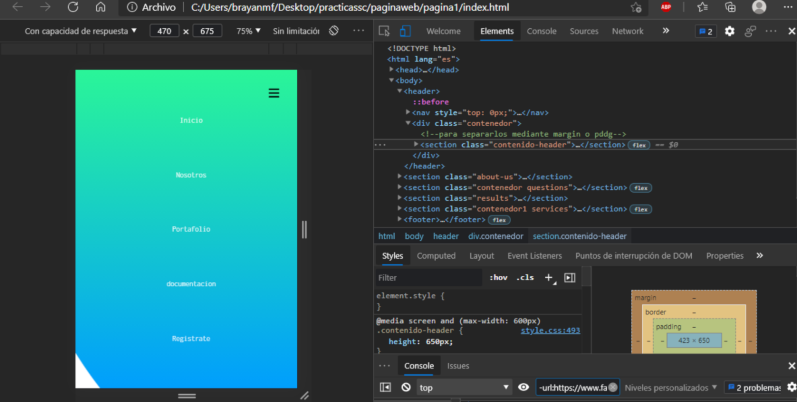This screenshot has width=797, height=402.
Task: Toggle computed styles sidebar icon
Action: pos(570,277)
